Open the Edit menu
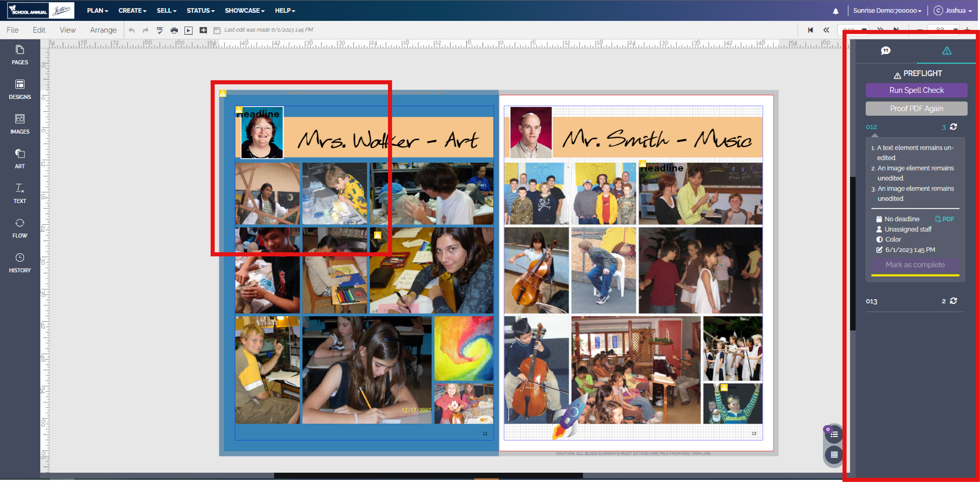The width and height of the screenshot is (980, 482). [39, 30]
